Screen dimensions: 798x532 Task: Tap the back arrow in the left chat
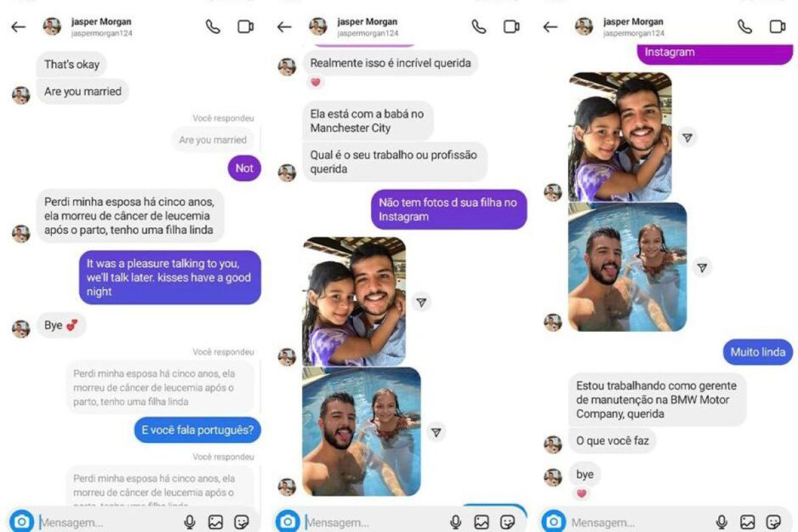[x=18, y=27]
